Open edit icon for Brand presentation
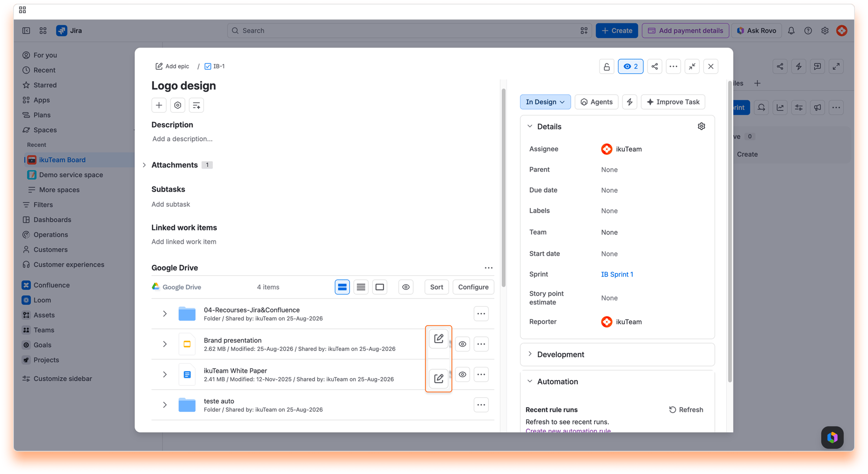 [439, 338]
